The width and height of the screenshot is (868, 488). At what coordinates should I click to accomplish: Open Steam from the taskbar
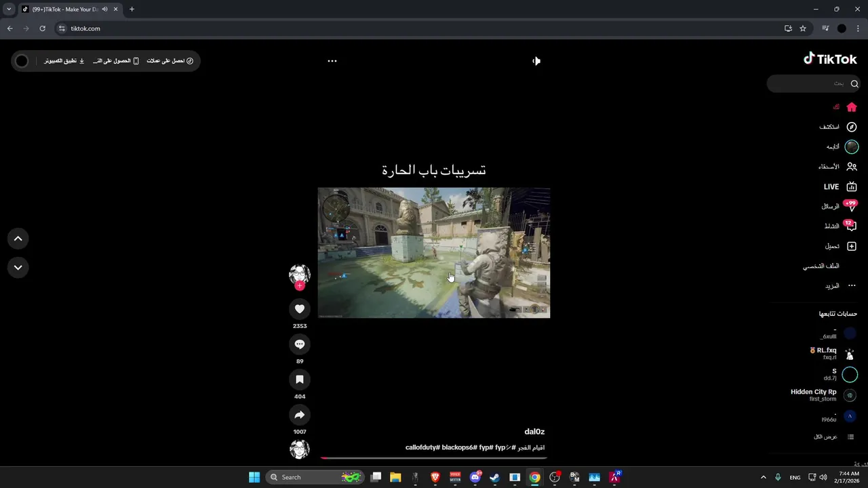495,477
